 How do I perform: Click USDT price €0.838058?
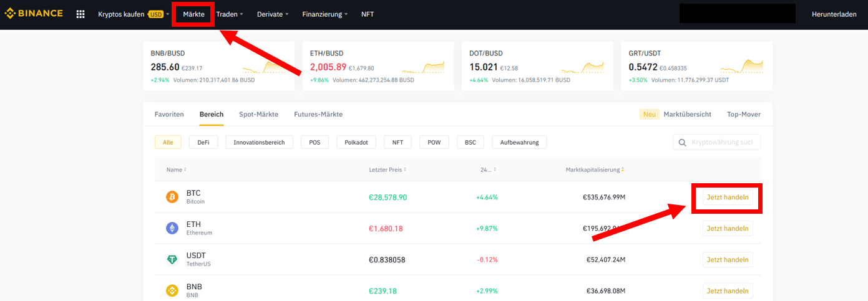[x=387, y=259]
